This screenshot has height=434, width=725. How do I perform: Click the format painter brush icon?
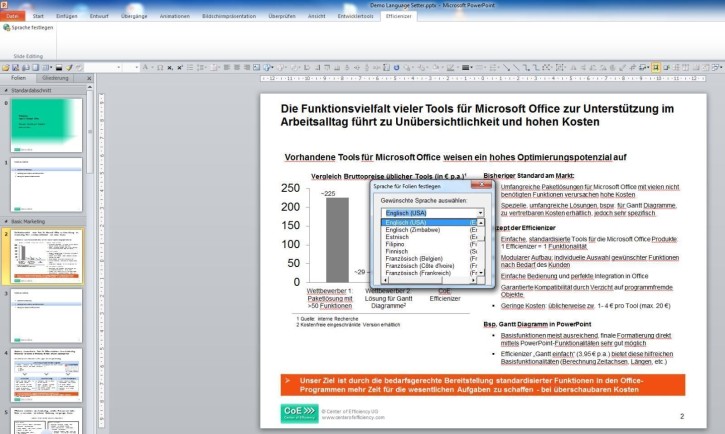(68, 67)
